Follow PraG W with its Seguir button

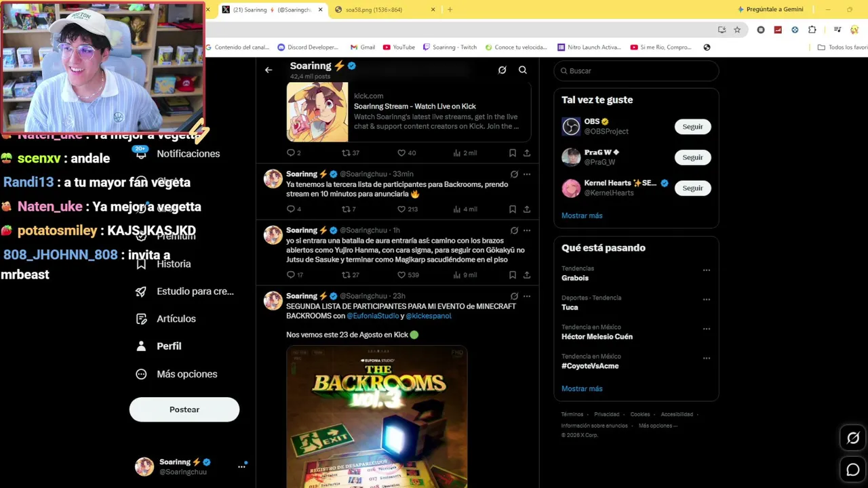tap(692, 157)
